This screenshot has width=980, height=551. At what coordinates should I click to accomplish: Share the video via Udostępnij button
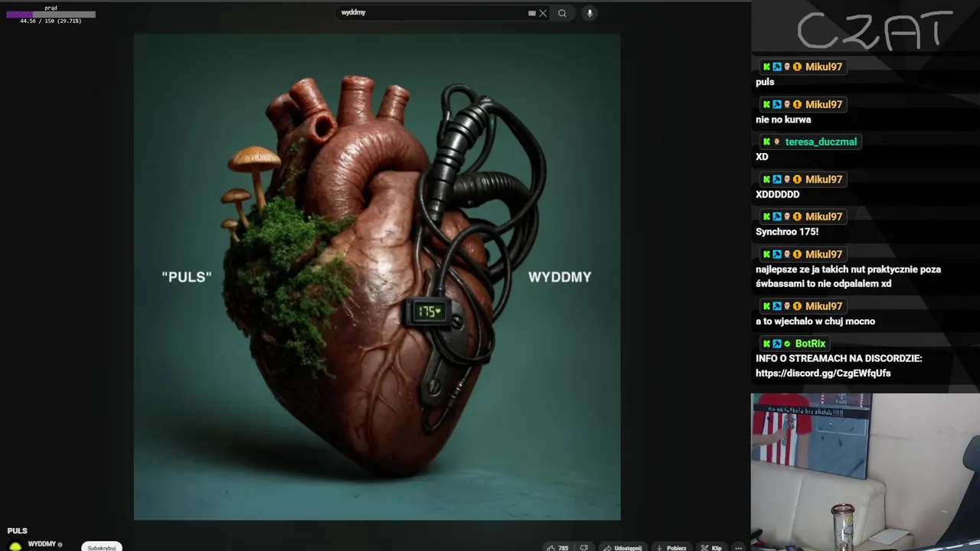point(622,548)
